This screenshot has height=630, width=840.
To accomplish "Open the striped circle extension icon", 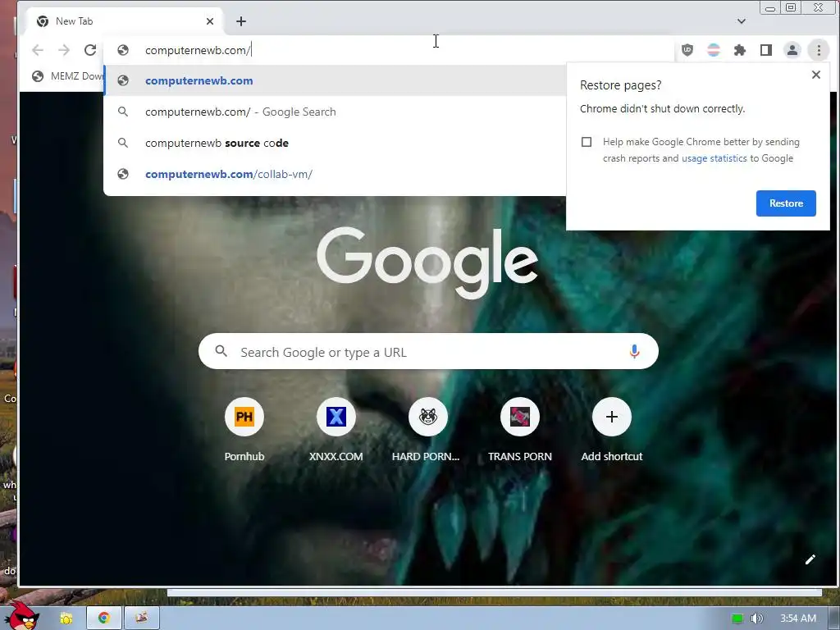I will click(x=714, y=50).
